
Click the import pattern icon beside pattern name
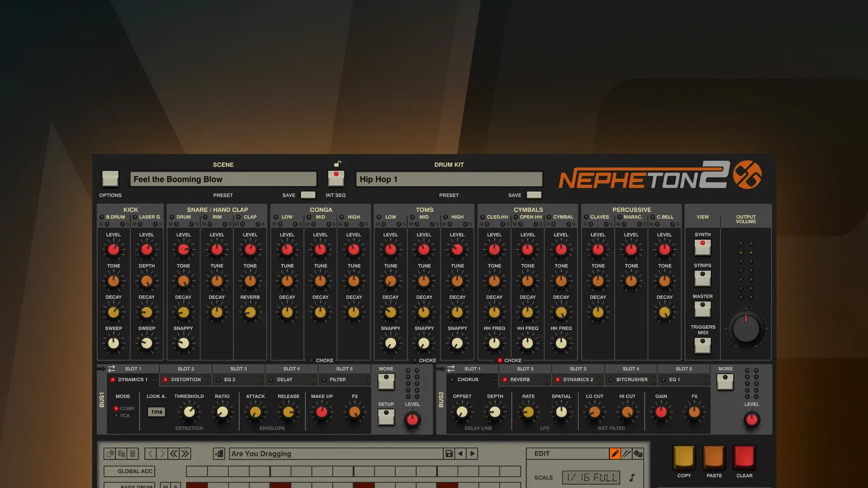219,453
